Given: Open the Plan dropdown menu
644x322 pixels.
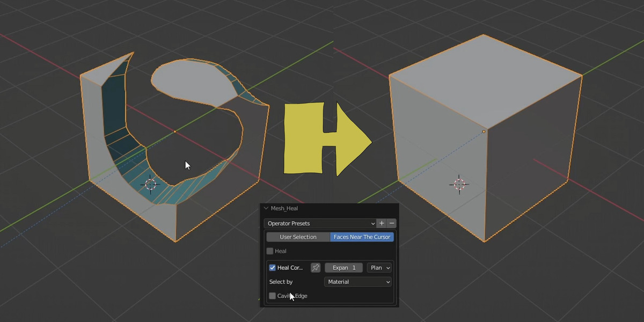Looking at the screenshot, I should (380, 267).
